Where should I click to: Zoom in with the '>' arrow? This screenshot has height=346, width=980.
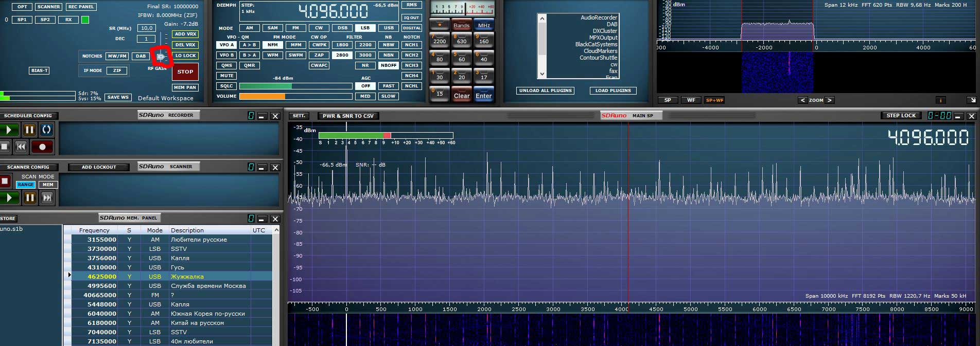point(829,100)
